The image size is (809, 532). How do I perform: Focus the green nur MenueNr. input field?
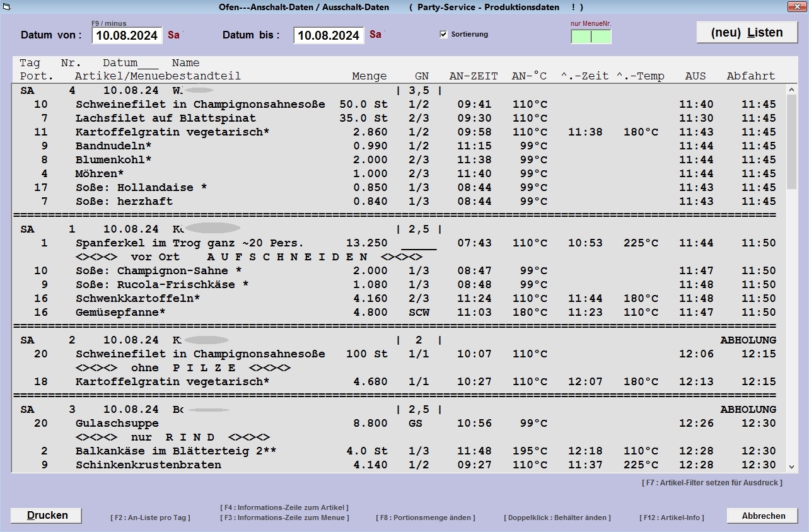click(x=591, y=37)
